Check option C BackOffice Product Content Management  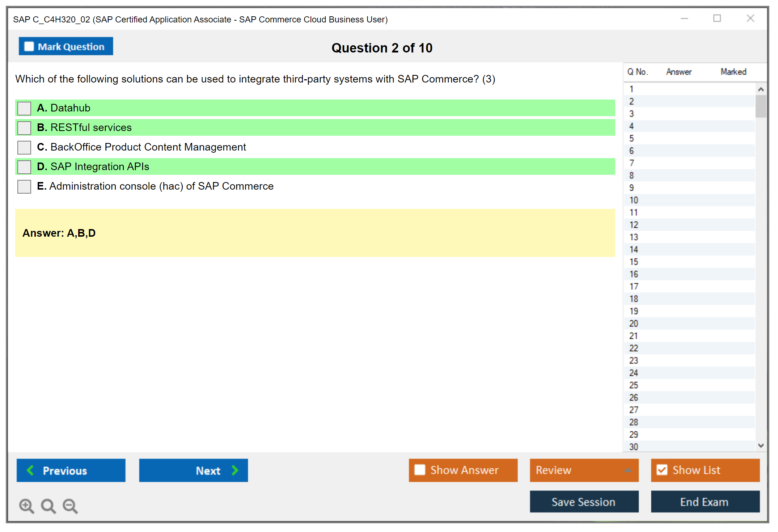[x=24, y=147]
